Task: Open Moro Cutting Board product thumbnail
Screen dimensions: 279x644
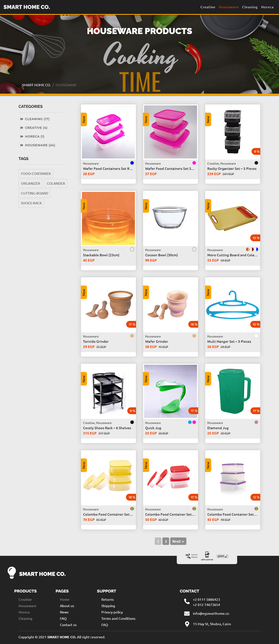Action: (233, 218)
